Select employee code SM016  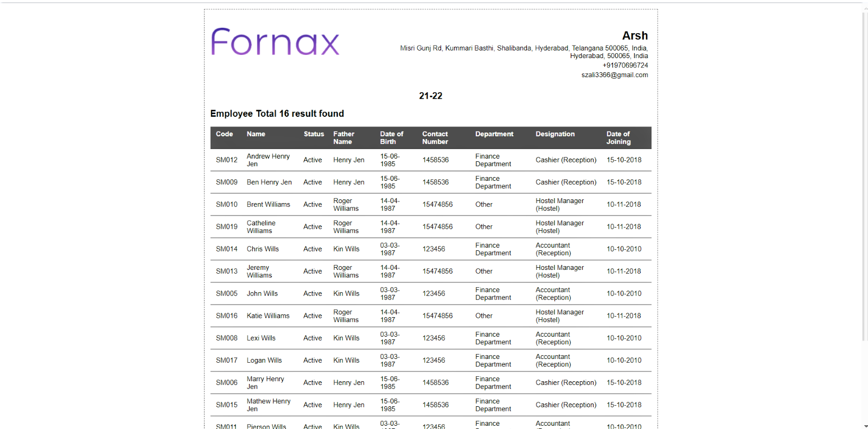click(227, 316)
